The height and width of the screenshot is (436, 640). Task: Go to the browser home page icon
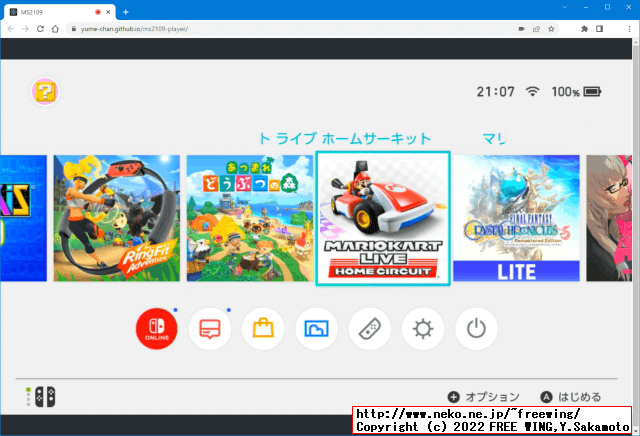(55, 29)
